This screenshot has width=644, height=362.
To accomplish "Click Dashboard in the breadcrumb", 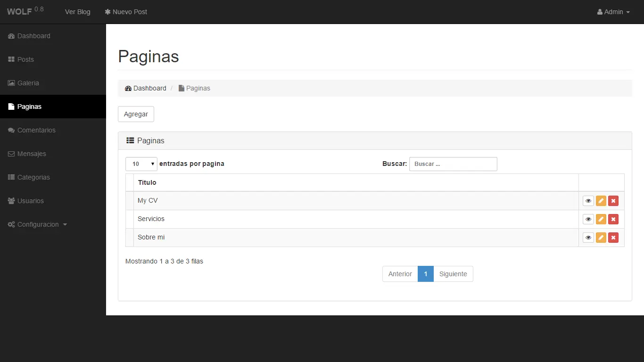I will point(146,88).
